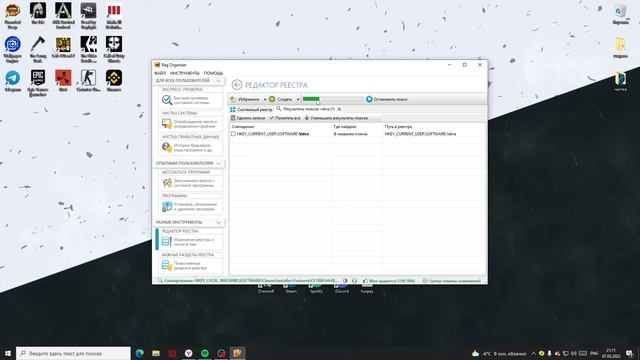Viewport: 640px width, 360px height.
Task: Click the Windows Start button
Action: pyautogui.click(x=8, y=353)
